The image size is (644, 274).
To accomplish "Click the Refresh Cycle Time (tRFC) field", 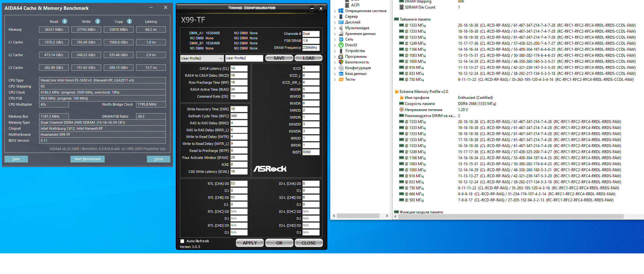I will pyautogui.click(x=239, y=116).
